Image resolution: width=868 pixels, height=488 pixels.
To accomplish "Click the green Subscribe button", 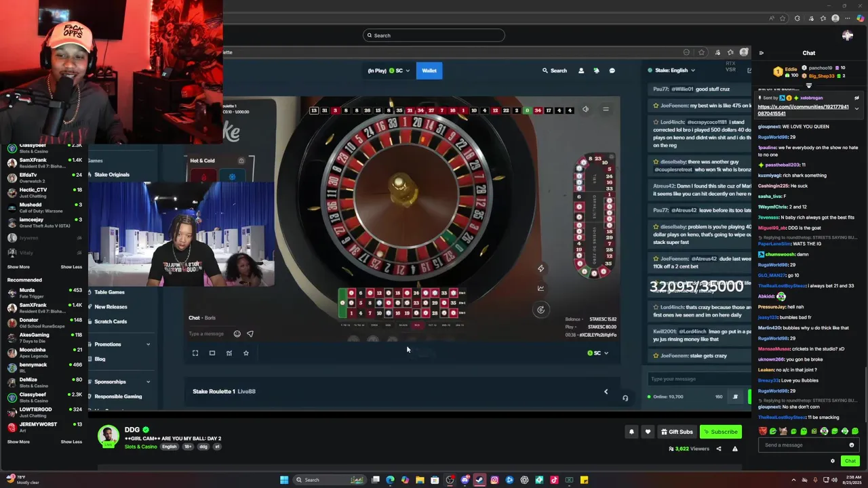I will click(x=720, y=432).
